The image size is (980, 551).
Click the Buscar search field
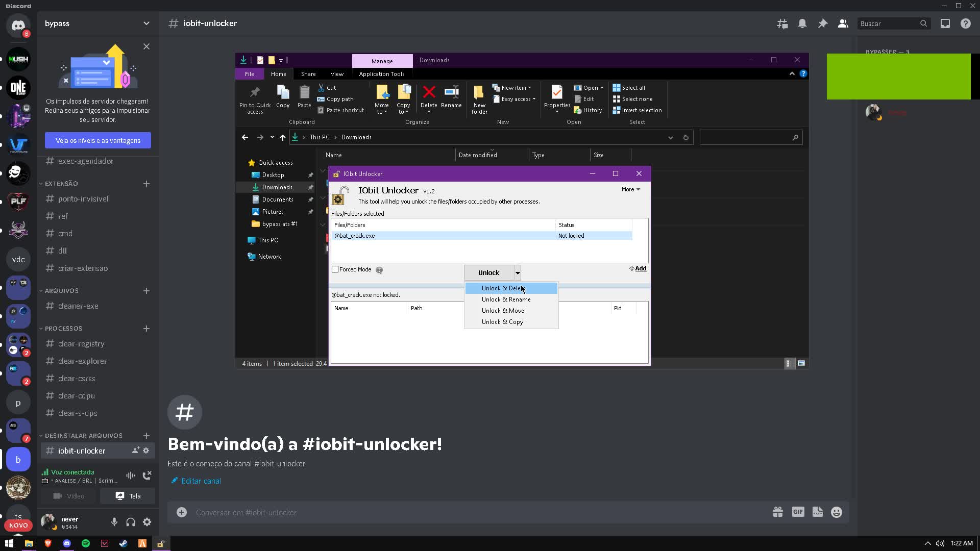(893, 23)
